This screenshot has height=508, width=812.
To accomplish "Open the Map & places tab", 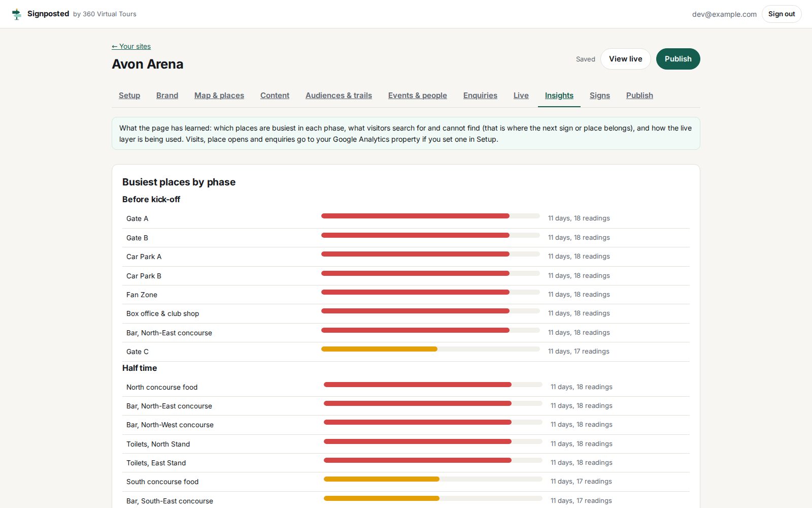I will coord(219,96).
